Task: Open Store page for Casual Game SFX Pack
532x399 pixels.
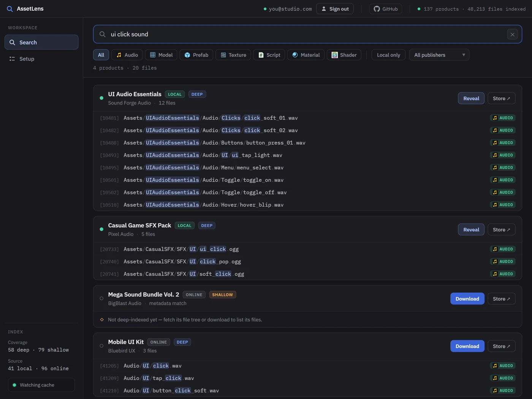Action: (x=501, y=230)
